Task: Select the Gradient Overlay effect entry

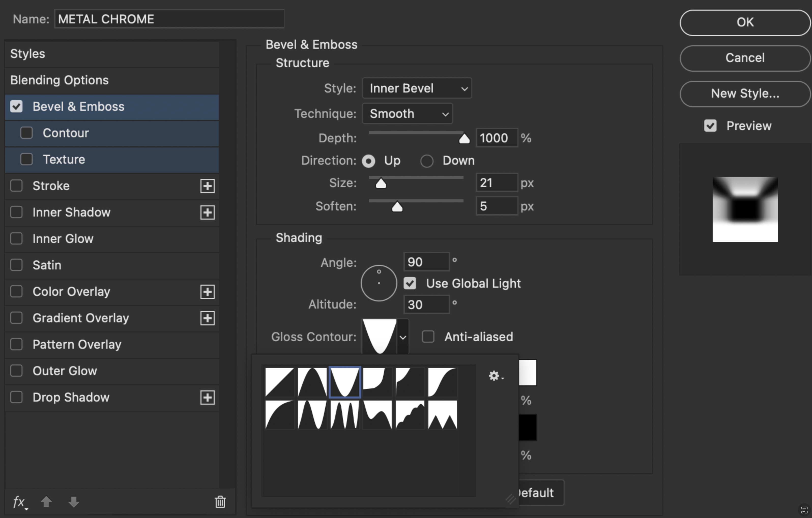Action: pyautogui.click(x=81, y=318)
